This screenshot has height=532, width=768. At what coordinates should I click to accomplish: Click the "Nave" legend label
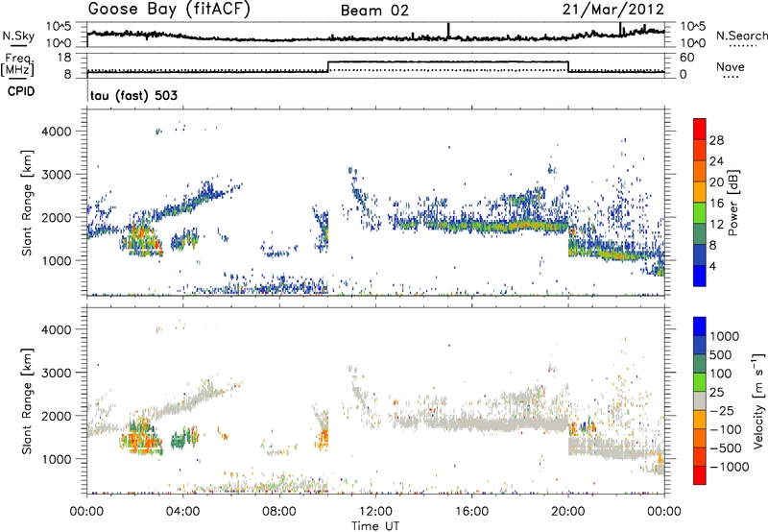(x=731, y=66)
